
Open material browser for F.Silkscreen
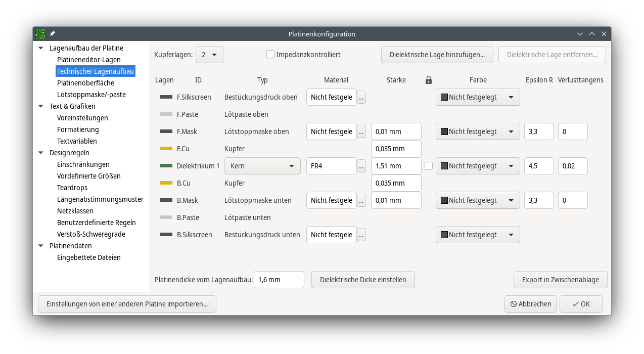click(x=361, y=97)
